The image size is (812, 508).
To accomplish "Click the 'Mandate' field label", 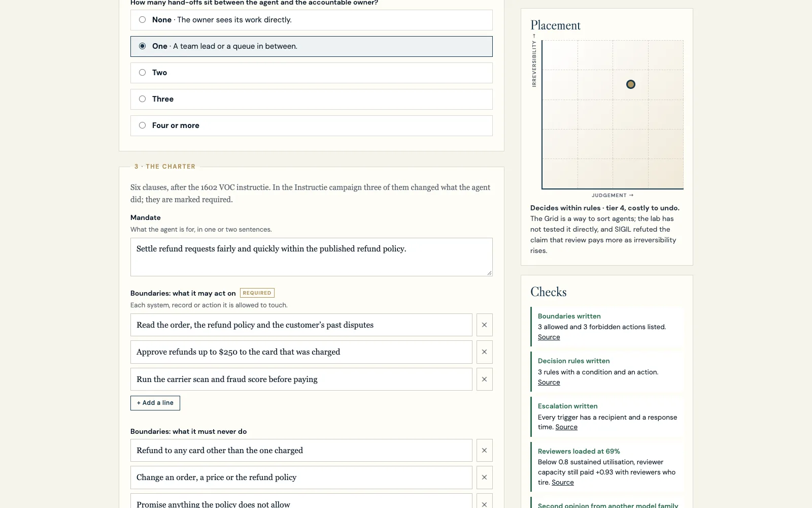I will pyautogui.click(x=145, y=217).
